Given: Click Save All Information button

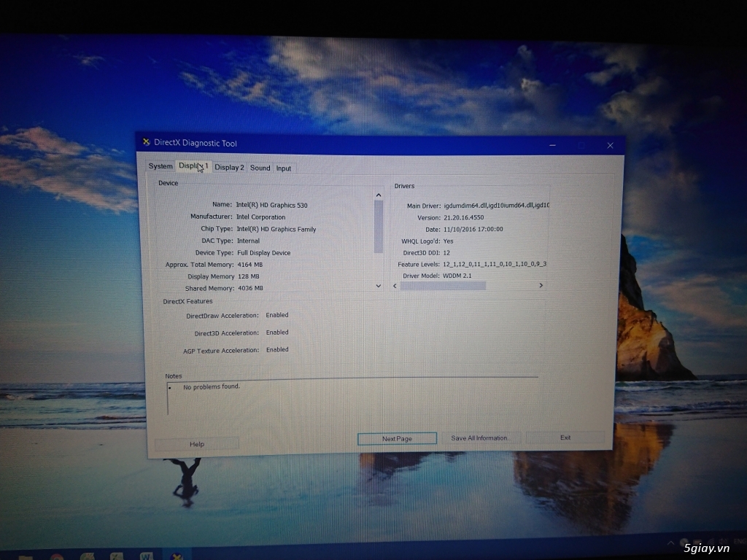Looking at the screenshot, I should pos(480,437).
